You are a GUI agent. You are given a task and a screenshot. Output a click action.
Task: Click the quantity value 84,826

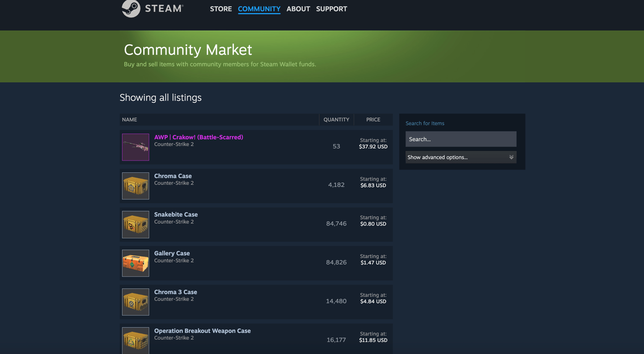click(336, 262)
